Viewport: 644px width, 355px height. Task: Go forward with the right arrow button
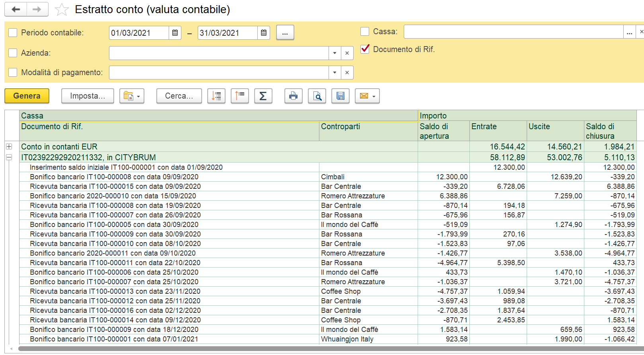[37, 9]
